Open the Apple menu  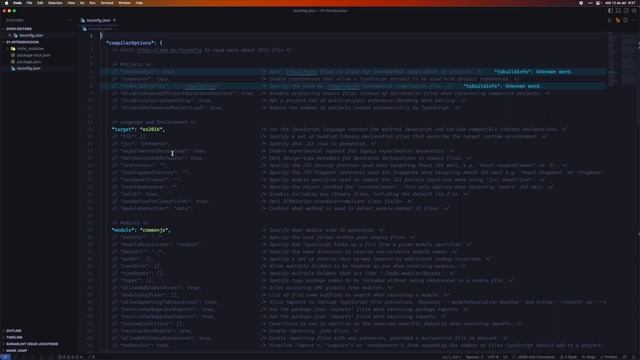6,3
